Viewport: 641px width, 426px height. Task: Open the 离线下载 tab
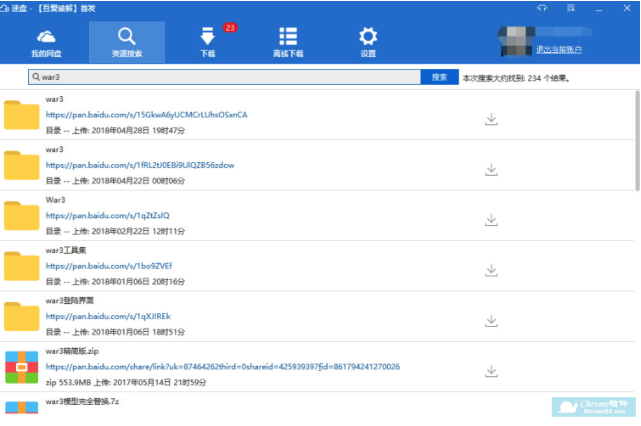point(288,43)
